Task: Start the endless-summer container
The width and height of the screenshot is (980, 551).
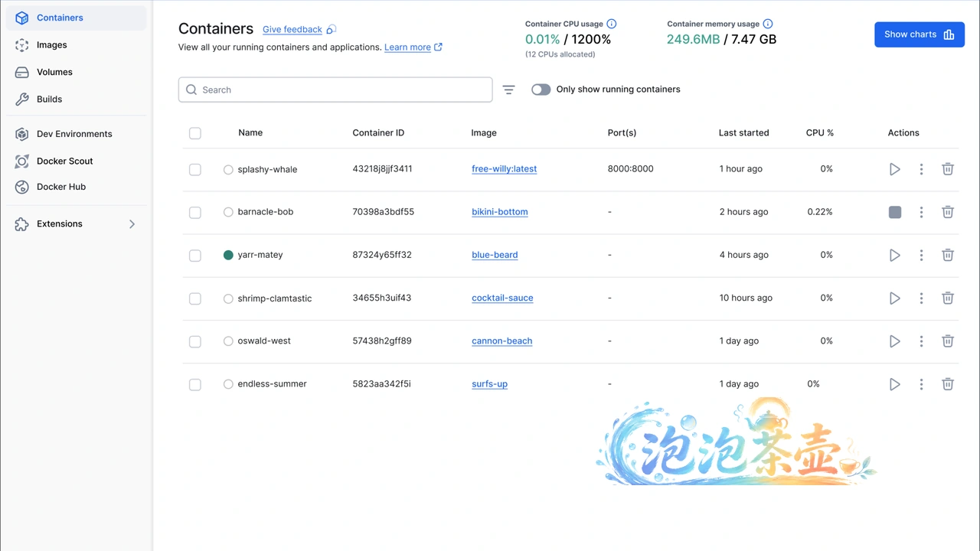Action: (x=894, y=384)
